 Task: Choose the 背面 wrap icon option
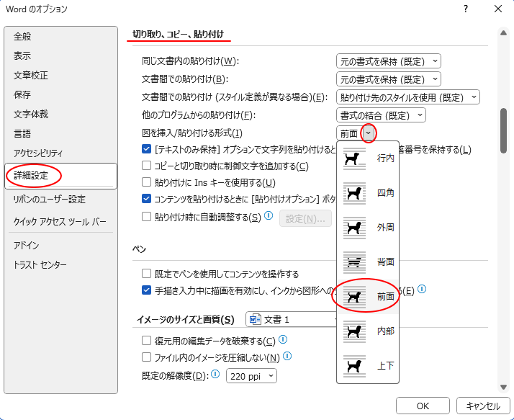point(354,262)
